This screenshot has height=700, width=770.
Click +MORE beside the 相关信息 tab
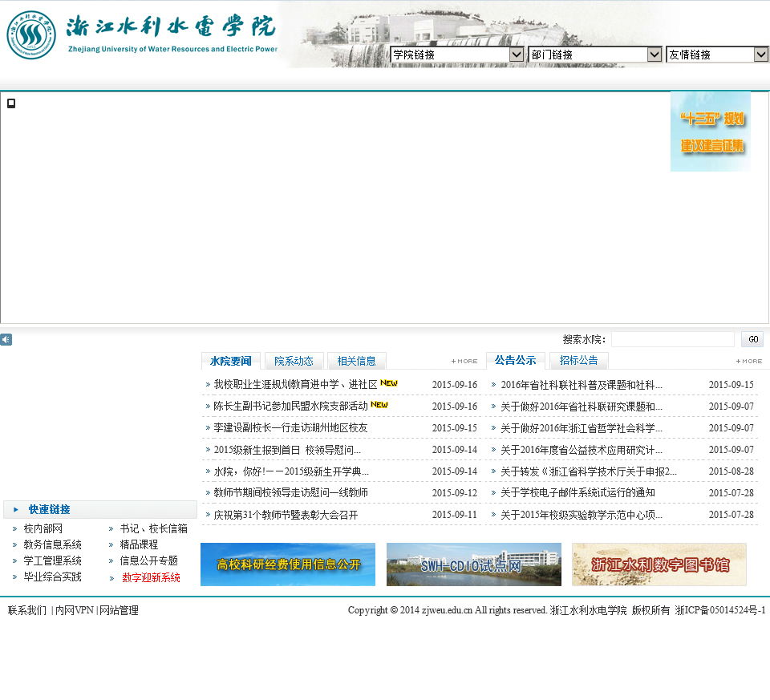(x=464, y=361)
